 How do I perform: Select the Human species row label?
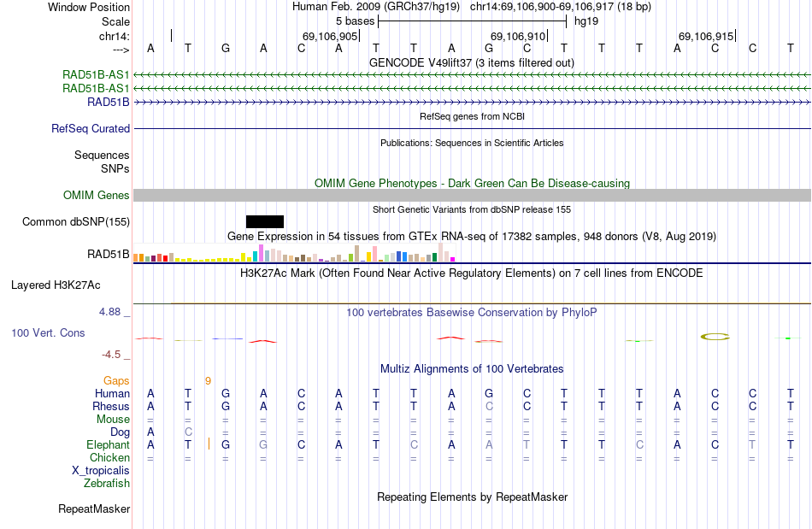(112, 393)
